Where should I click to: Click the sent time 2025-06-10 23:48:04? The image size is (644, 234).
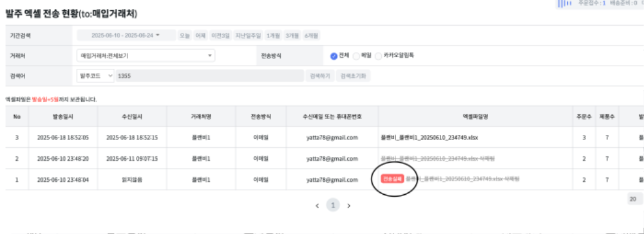(63, 179)
